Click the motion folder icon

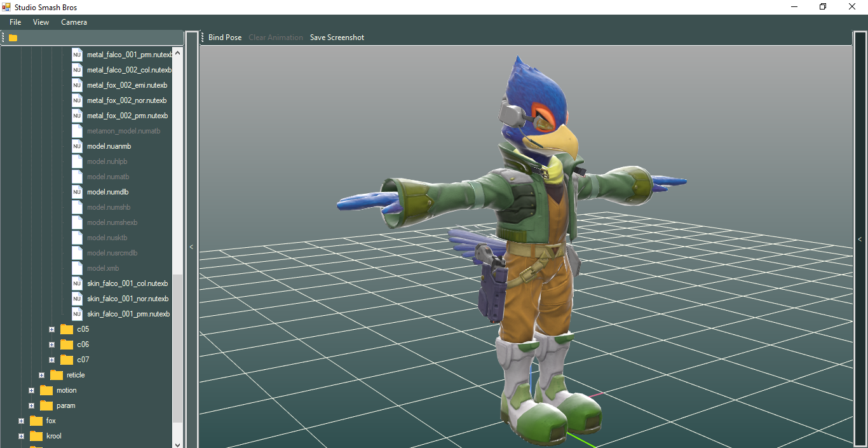tap(46, 390)
